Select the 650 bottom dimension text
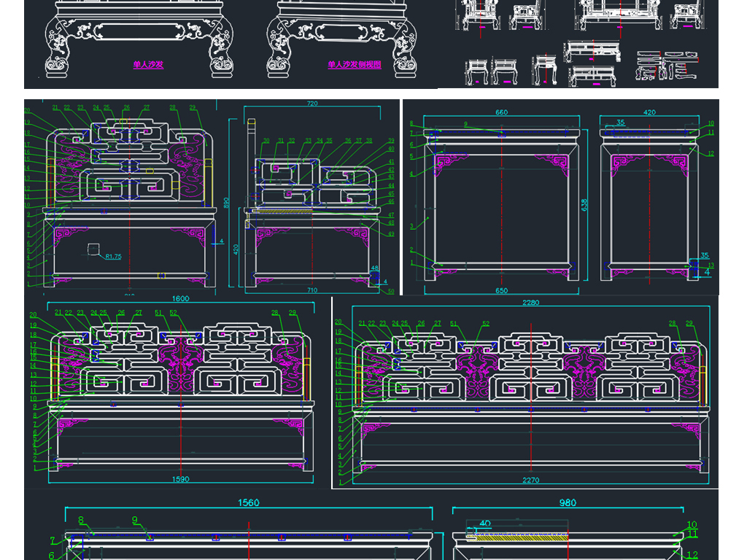This screenshot has width=747, height=560. 502,290
